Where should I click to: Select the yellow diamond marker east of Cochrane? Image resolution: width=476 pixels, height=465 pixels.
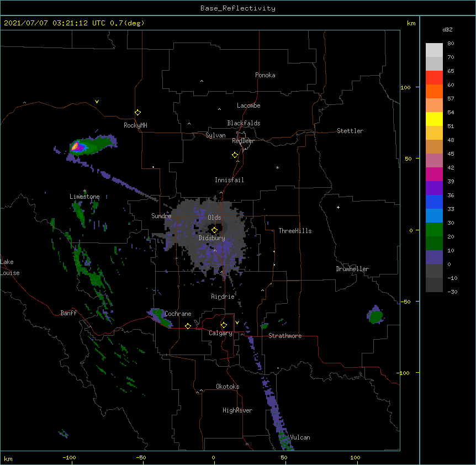pos(188,326)
